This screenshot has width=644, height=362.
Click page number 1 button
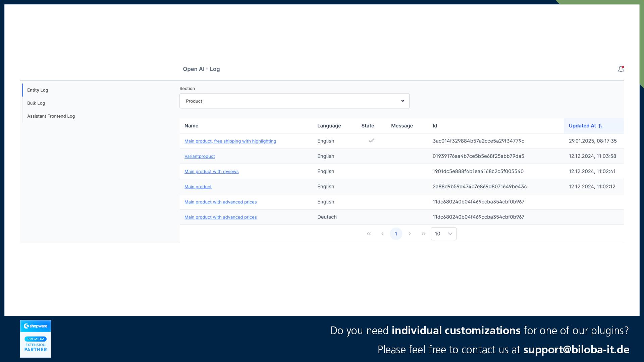coord(396,233)
